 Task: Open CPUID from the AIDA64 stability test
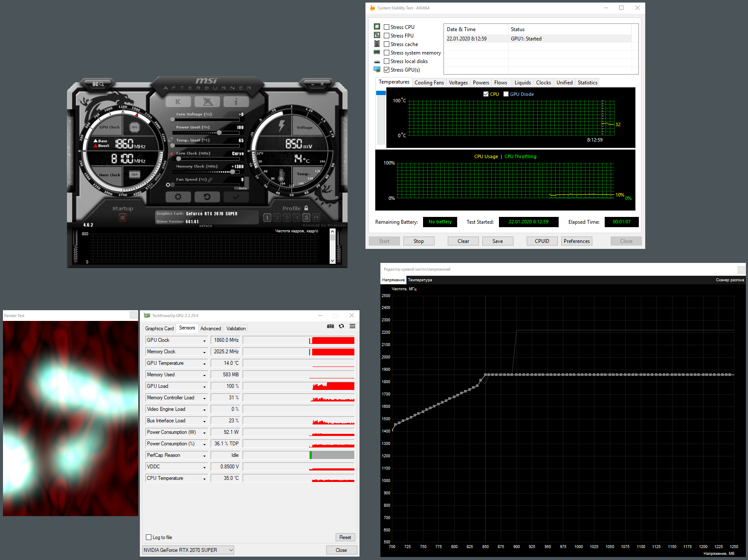(542, 241)
